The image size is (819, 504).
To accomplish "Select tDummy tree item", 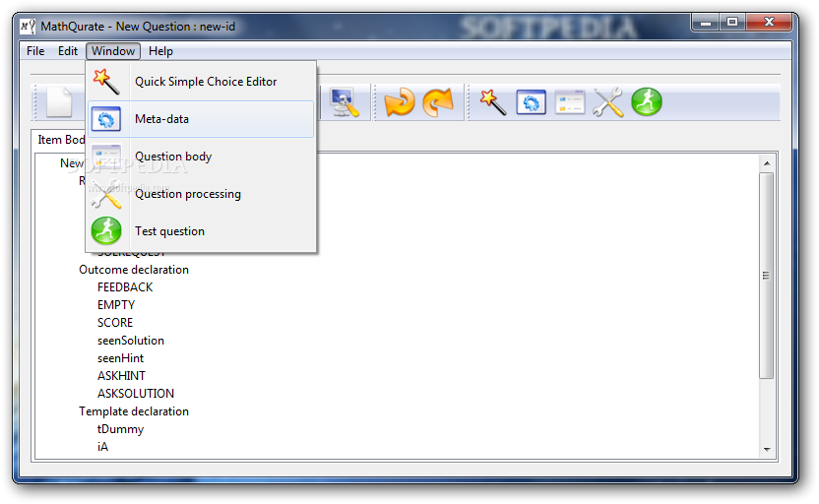I will coord(120,429).
